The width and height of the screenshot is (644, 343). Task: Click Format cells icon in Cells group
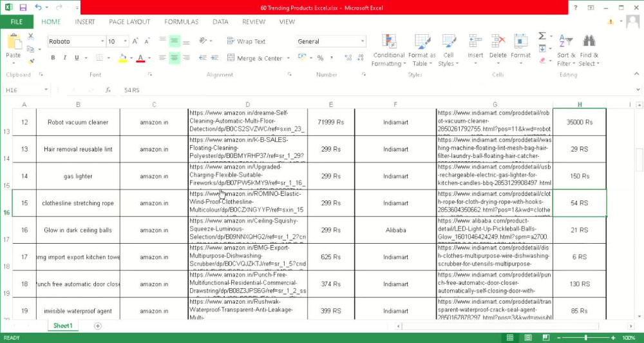(x=521, y=41)
